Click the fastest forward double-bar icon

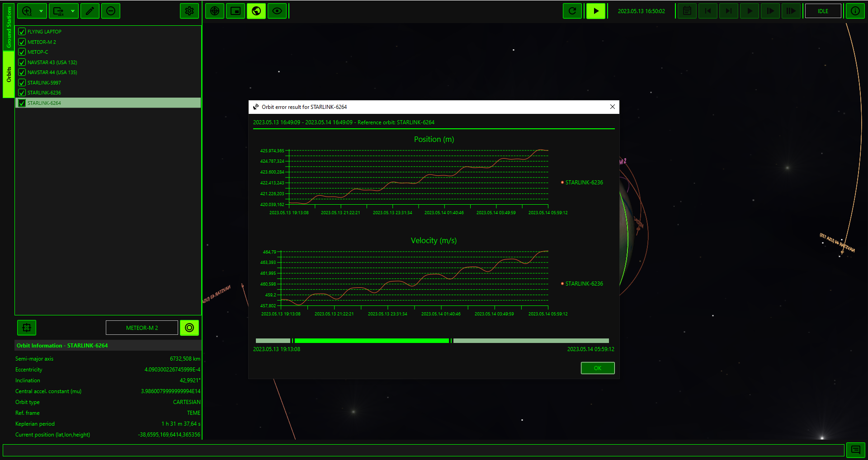click(791, 11)
